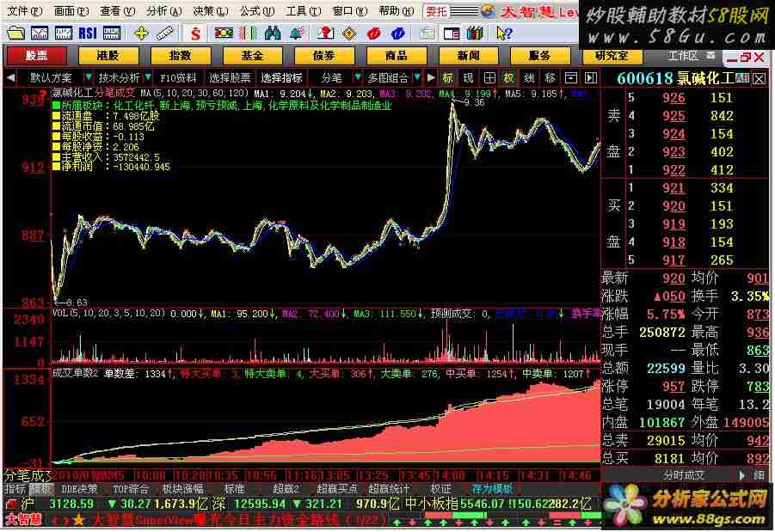Viewport: 775px width, 532px height.
Task: Switch to the 股票 tab
Action: (37, 55)
